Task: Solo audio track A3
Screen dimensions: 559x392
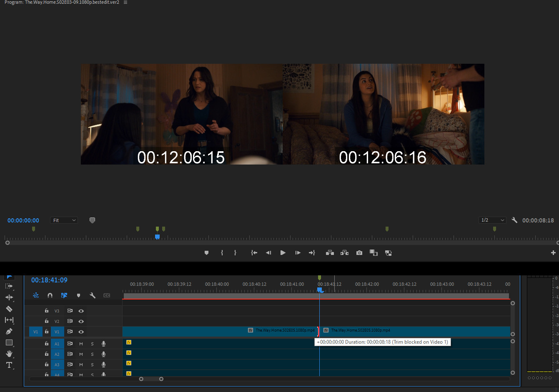Action: point(92,365)
